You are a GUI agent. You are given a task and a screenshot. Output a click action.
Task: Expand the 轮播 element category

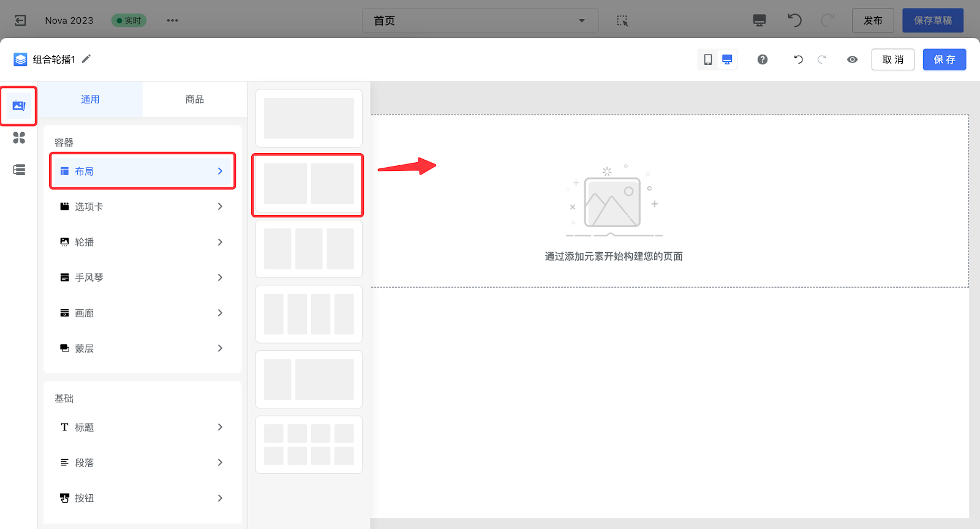point(142,242)
